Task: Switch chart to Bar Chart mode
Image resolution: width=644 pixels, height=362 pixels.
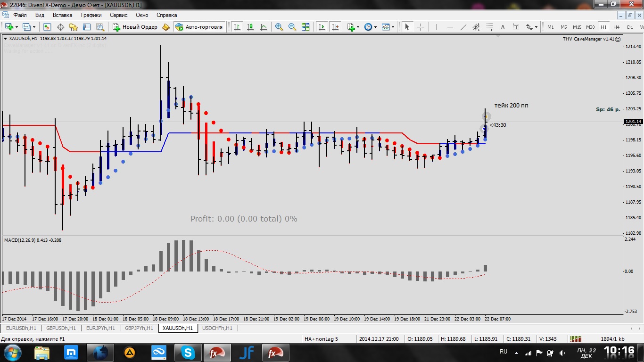Action: [x=237, y=27]
